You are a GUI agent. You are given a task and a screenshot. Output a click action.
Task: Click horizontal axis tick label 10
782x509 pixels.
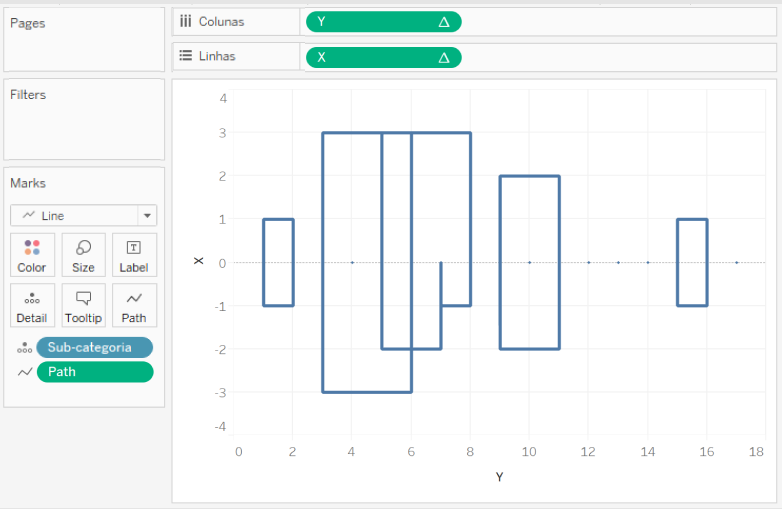(529, 452)
